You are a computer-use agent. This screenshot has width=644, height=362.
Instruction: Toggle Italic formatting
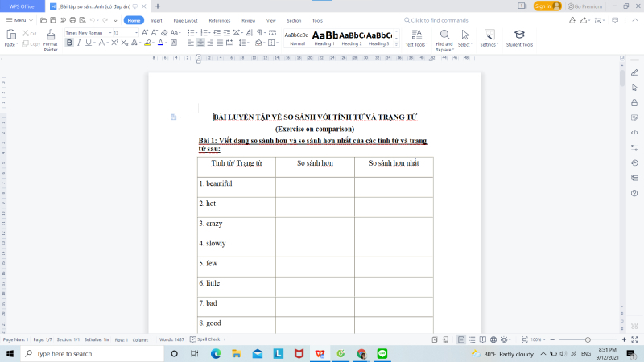click(x=79, y=43)
